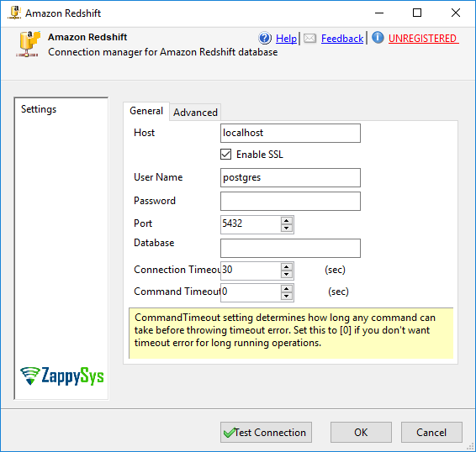The width and height of the screenshot is (476, 452).
Task: Click the 'Connection manager for Amazon Redshift database' text
Action: tap(162, 52)
